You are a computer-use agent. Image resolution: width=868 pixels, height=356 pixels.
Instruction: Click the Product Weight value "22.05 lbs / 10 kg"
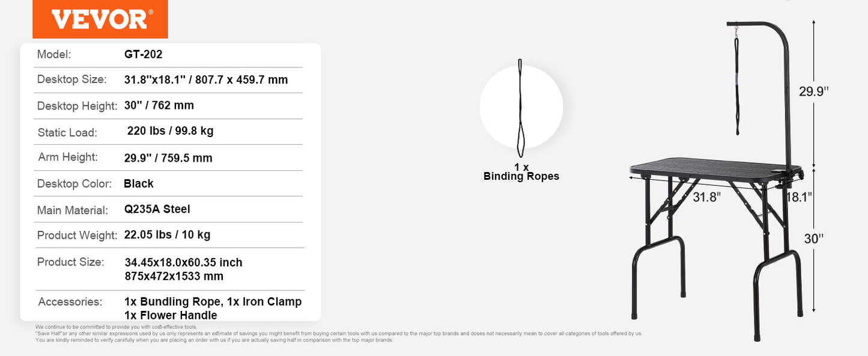point(167,235)
